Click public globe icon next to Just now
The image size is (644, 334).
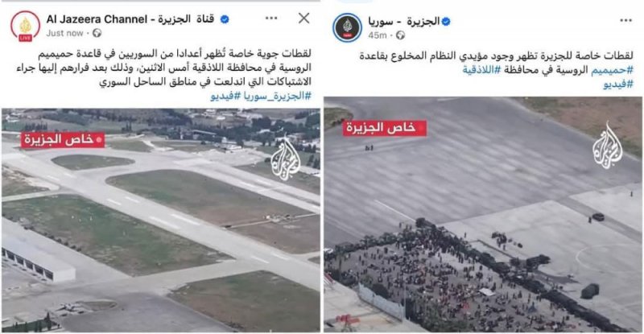[x=97, y=33]
